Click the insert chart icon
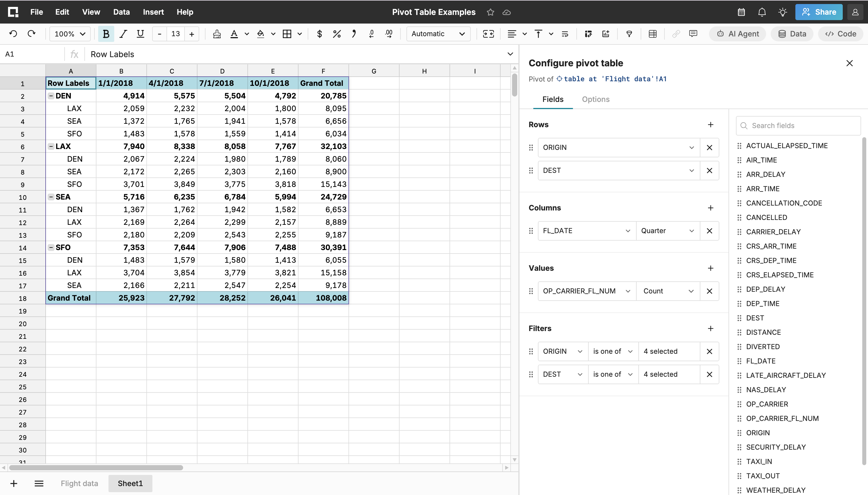 [x=606, y=34]
